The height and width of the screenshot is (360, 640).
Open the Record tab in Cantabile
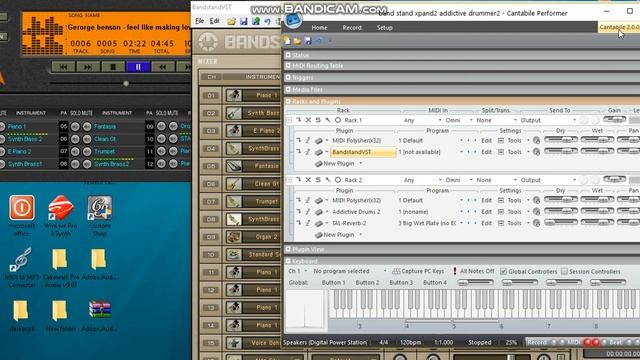[x=352, y=27]
